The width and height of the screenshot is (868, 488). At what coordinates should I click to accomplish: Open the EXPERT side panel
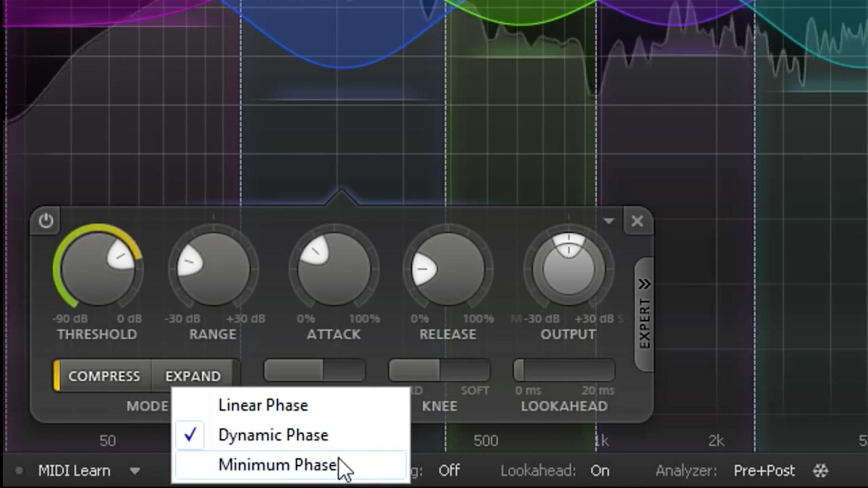click(644, 312)
